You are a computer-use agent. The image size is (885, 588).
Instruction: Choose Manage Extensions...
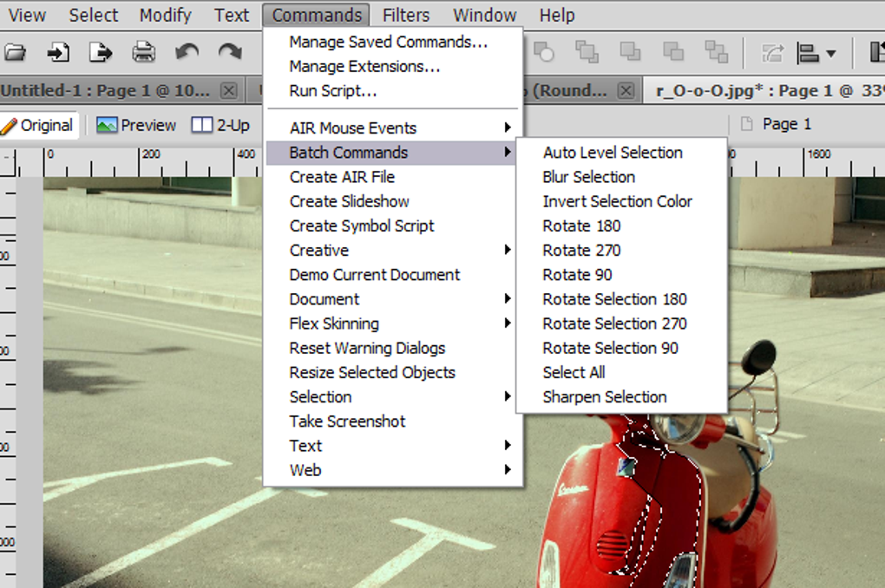click(x=391, y=67)
